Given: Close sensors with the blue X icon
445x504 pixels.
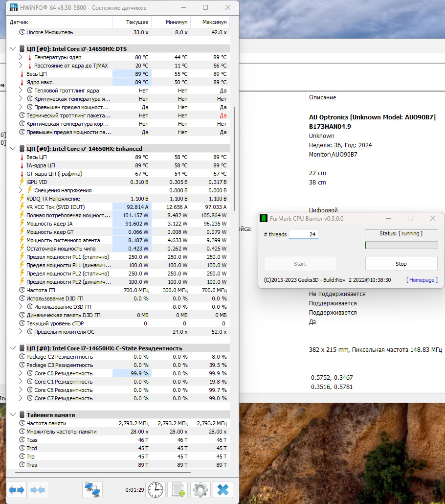Looking at the screenshot, I should [222, 489].
